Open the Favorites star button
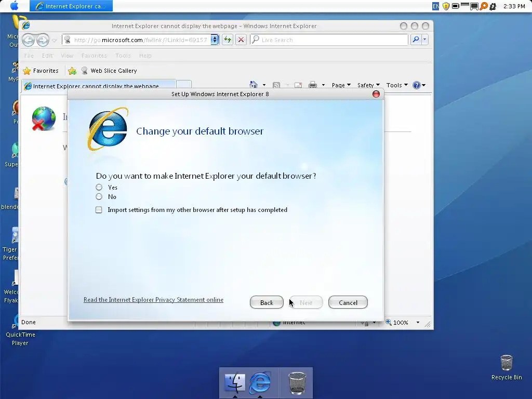 [x=41, y=71]
